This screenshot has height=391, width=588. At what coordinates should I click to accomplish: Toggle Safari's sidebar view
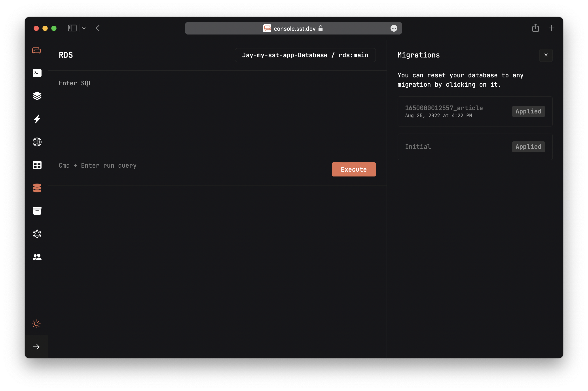click(x=72, y=28)
